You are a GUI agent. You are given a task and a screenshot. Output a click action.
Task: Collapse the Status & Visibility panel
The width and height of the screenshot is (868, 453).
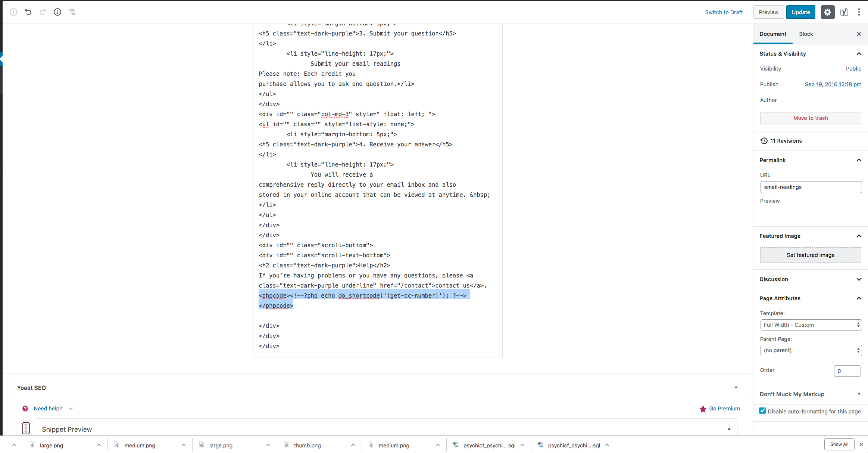tap(859, 54)
